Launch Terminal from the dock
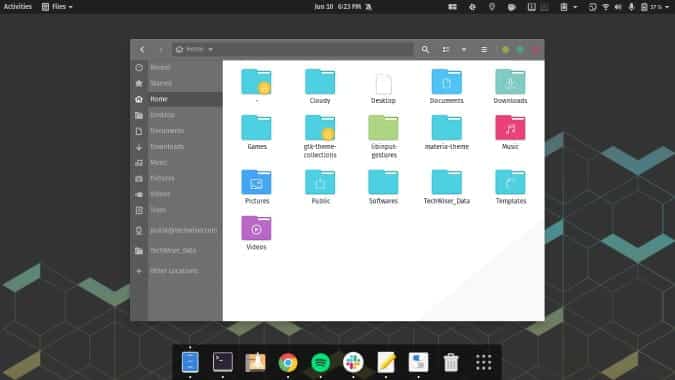The width and height of the screenshot is (675, 380). [223, 362]
